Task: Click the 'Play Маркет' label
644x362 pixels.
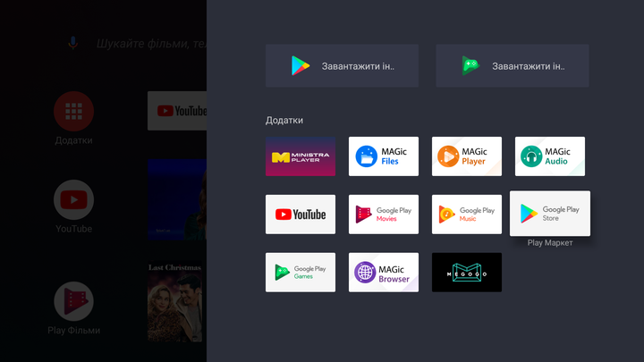Action: tap(550, 243)
